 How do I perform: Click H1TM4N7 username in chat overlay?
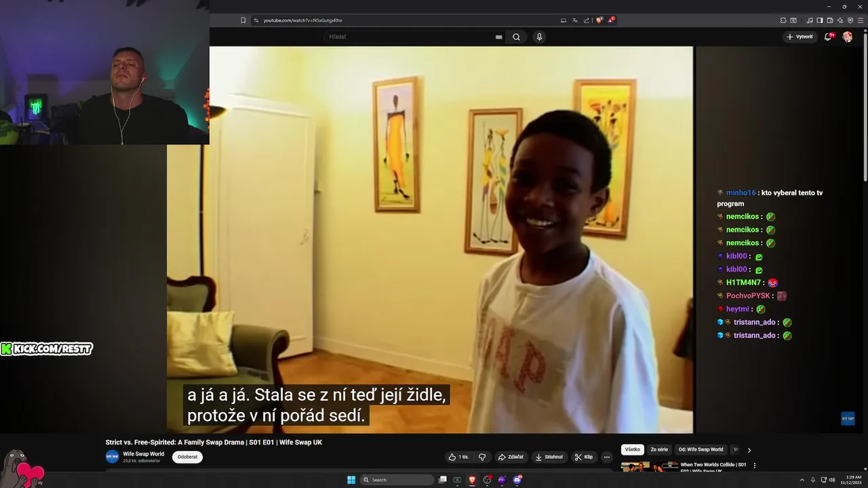tap(743, 283)
